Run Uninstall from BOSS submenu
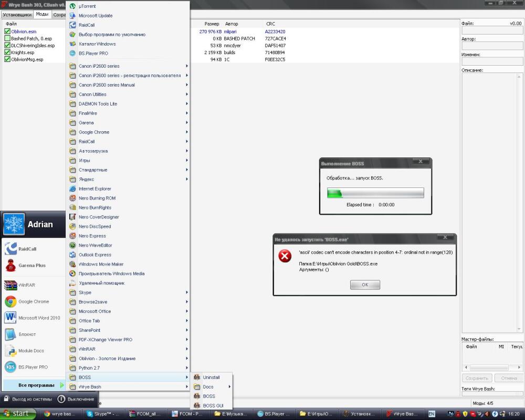This screenshot has width=525, height=420. pos(211,377)
